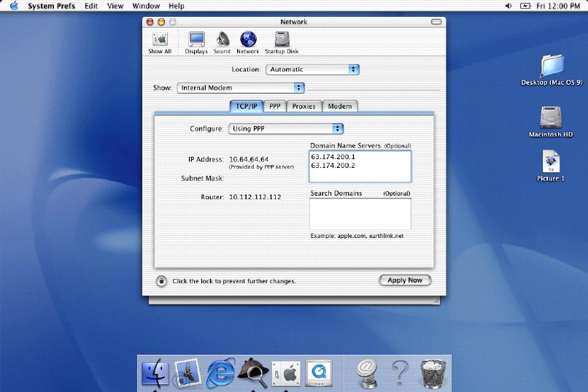Switch to the Modem tab
This screenshot has height=392, width=588.
[340, 106]
